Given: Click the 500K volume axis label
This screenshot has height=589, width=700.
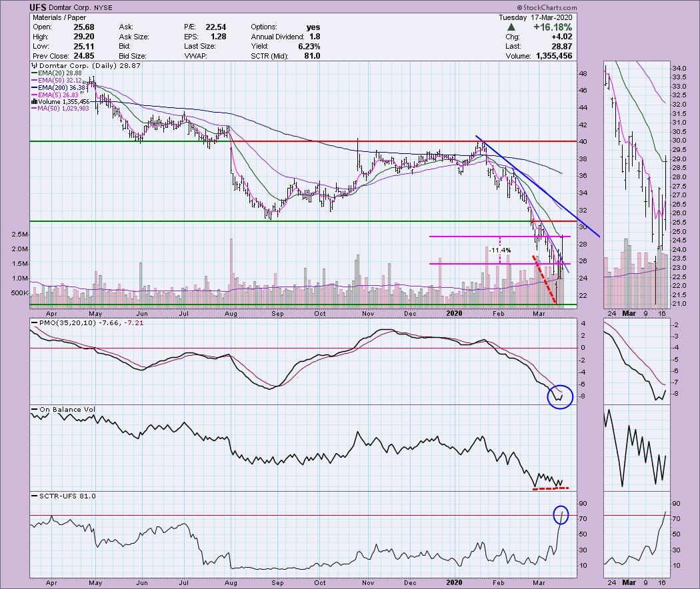Looking at the screenshot, I should (x=19, y=293).
